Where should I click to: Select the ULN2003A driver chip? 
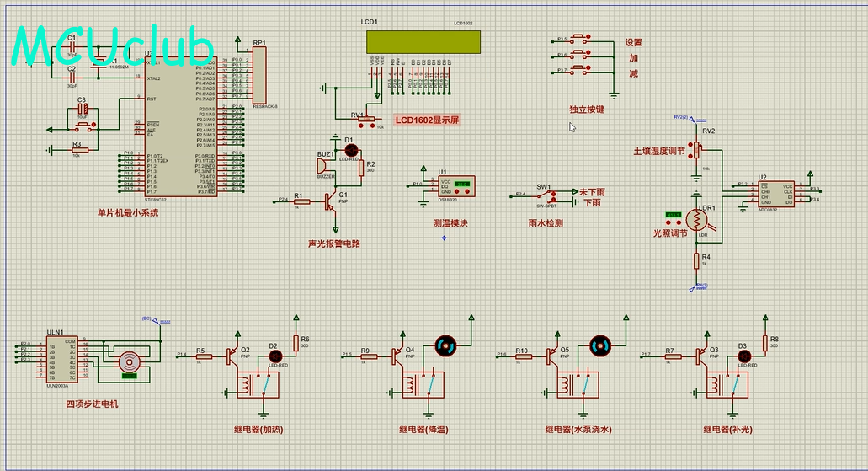point(61,356)
